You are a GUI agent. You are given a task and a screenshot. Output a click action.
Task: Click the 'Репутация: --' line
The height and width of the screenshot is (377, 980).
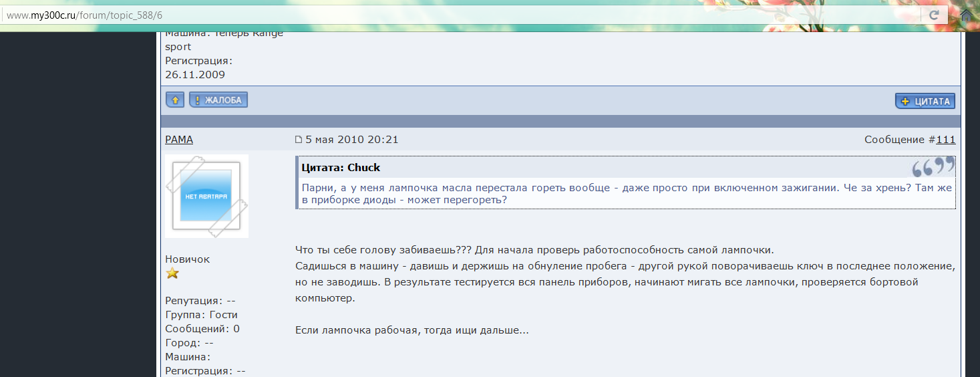pyautogui.click(x=200, y=301)
